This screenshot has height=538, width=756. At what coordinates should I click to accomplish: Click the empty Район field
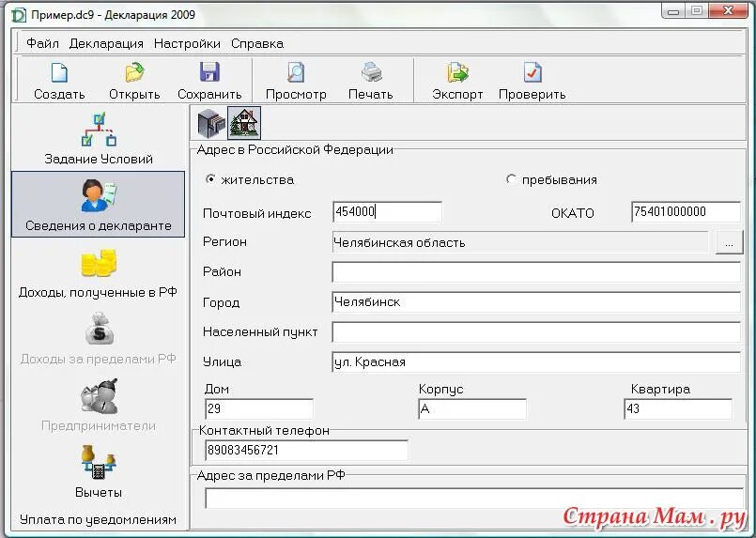536,272
